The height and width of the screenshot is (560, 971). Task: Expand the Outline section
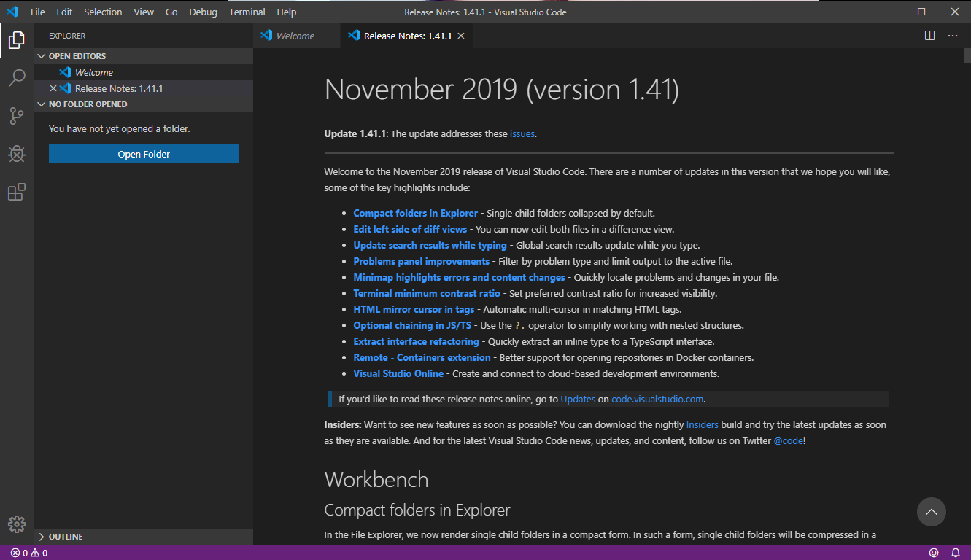tap(144, 537)
